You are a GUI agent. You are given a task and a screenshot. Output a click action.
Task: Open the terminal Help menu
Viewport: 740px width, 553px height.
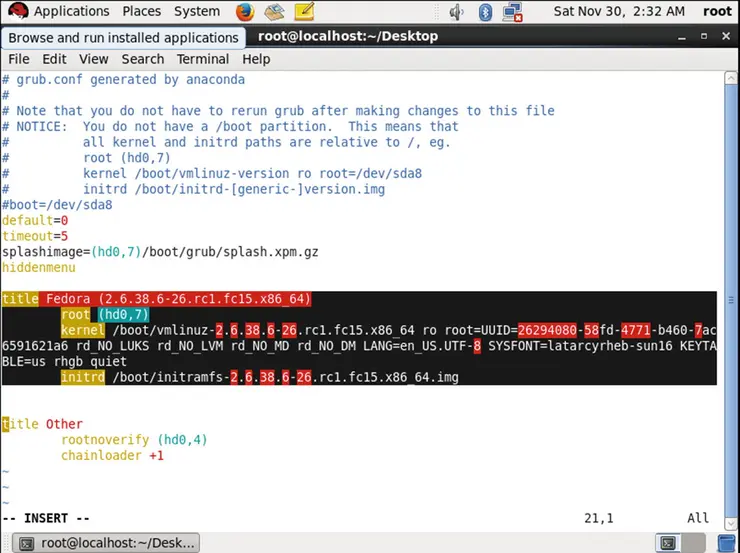point(256,59)
